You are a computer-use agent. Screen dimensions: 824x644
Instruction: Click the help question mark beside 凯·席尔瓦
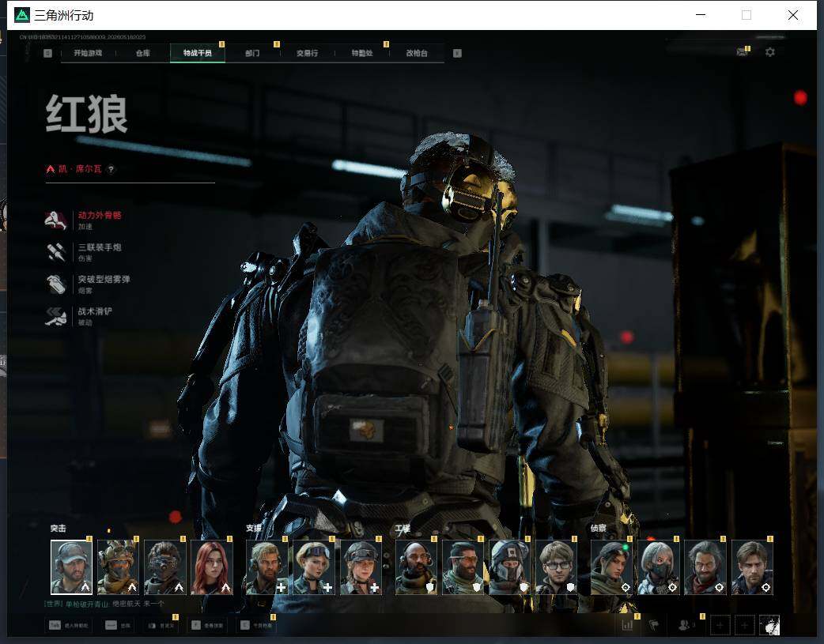click(111, 169)
